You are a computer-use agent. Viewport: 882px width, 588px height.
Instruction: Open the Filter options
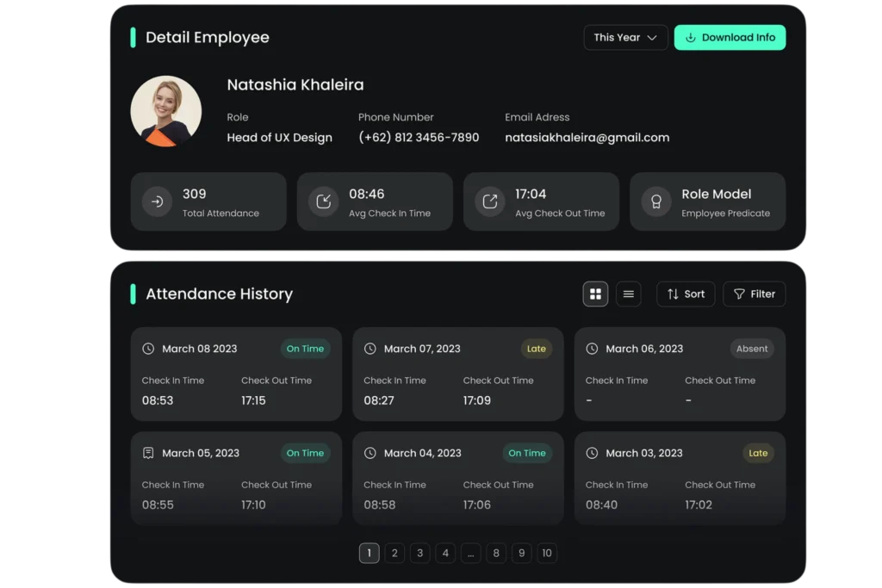coord(754,294)
